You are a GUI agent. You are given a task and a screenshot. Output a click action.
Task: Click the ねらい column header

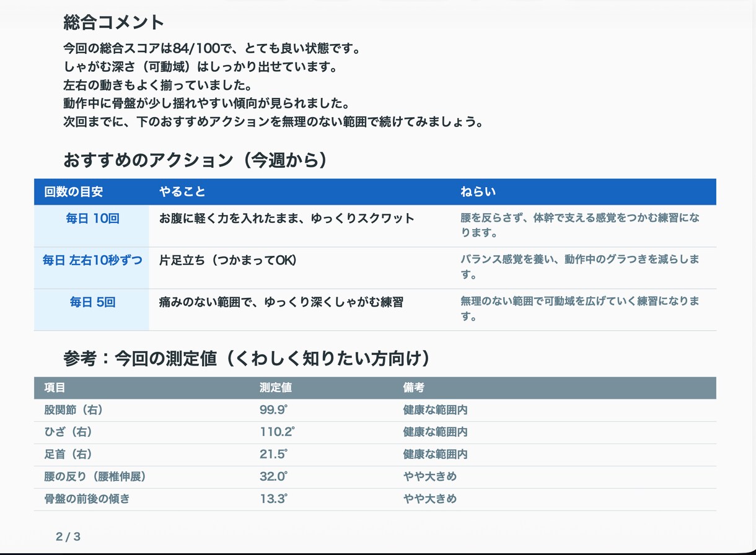478,192
